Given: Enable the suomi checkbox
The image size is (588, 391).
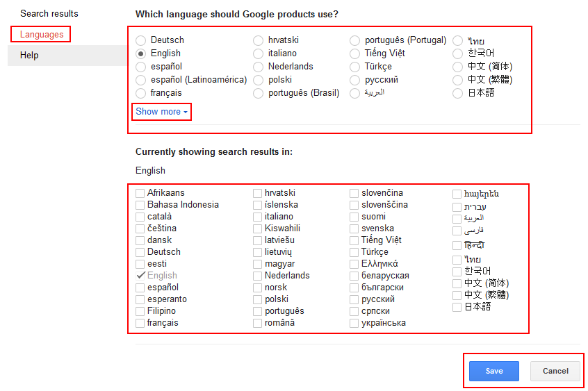Looking at the screenshot, I should coord(354,217).
